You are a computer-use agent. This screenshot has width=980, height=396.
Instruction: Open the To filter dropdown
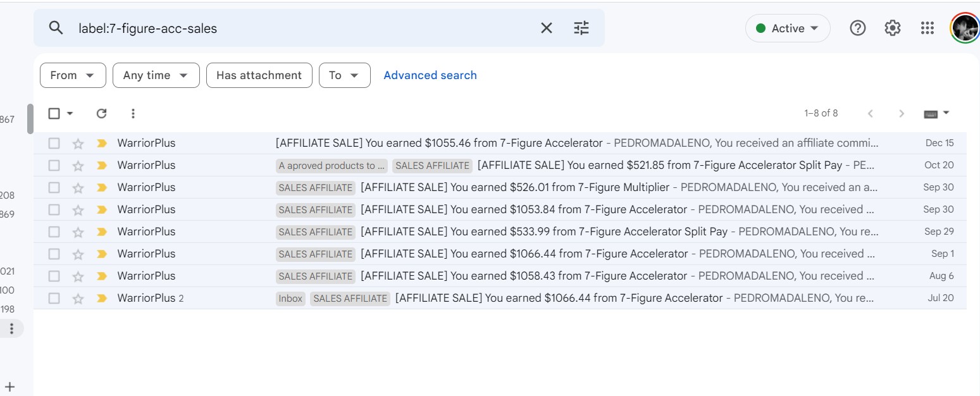pyautogui.click(x=345, y=75)
